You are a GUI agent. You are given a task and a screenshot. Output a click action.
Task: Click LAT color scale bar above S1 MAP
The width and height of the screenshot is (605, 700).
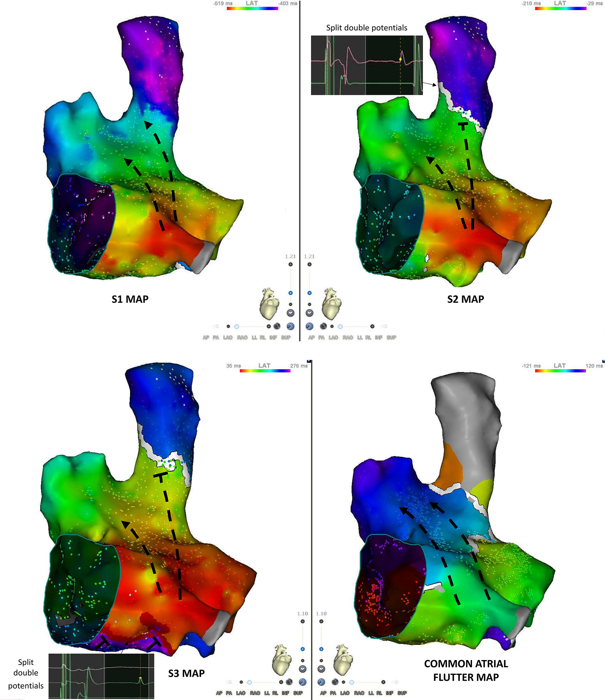(x=252, y=8)
